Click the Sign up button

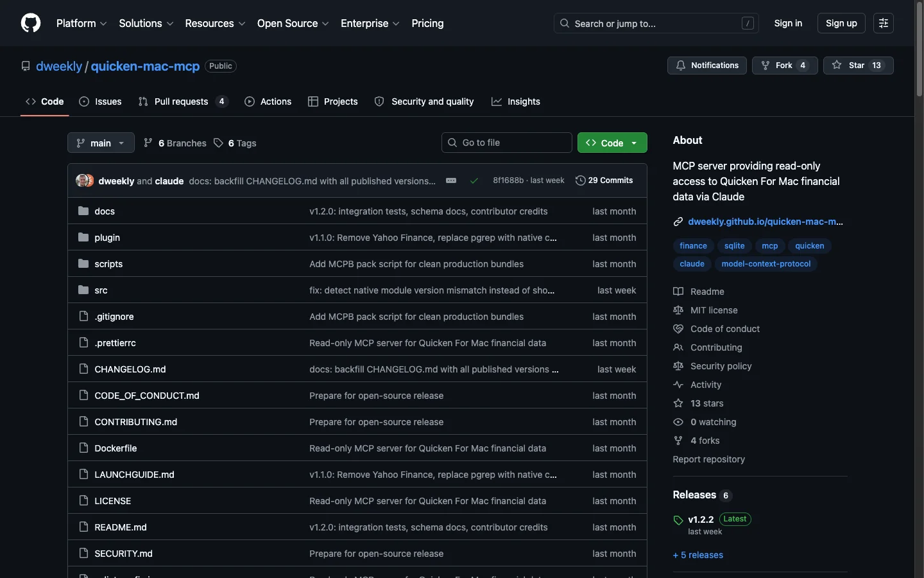tap(841, 23)
